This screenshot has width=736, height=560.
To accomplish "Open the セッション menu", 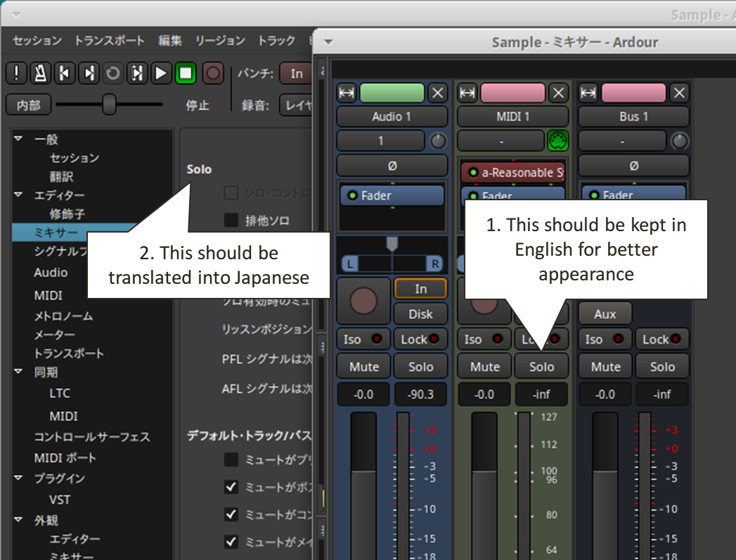I will 37,41.
